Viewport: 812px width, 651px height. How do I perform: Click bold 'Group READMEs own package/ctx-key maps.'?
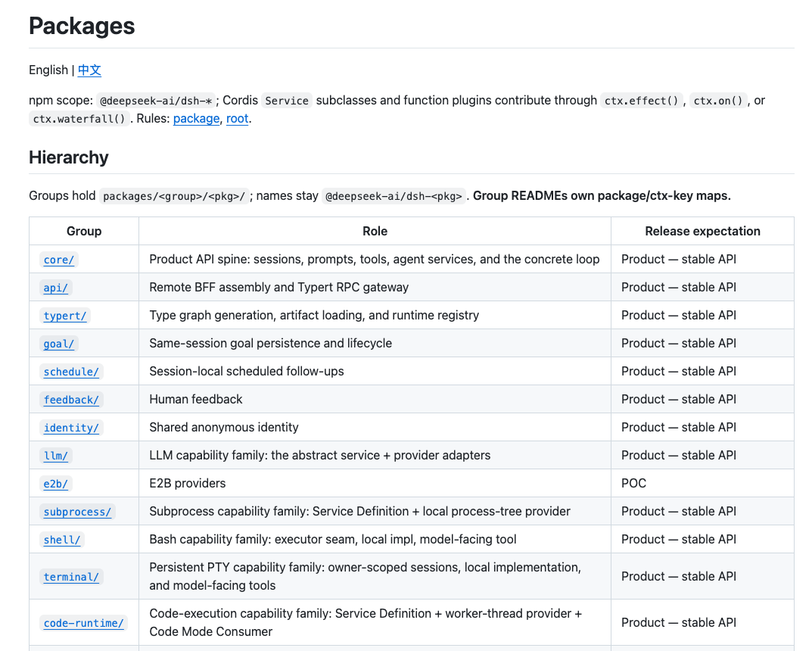[x=602, y=196]
